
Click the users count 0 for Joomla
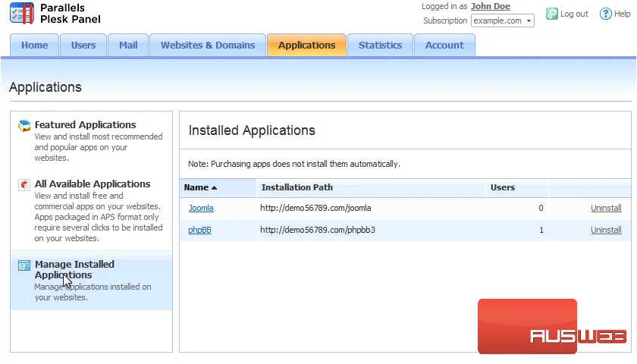pyautogui.click(x=541, y=208)
